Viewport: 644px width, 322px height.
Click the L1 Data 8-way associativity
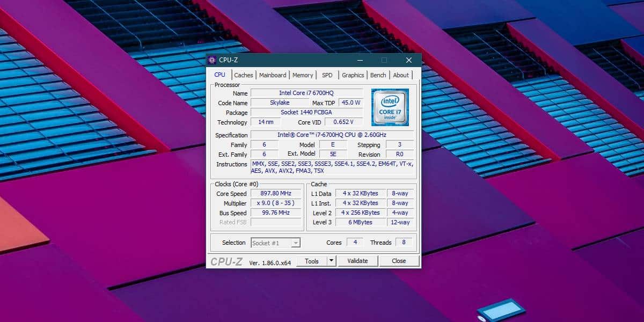pos(400,193)
